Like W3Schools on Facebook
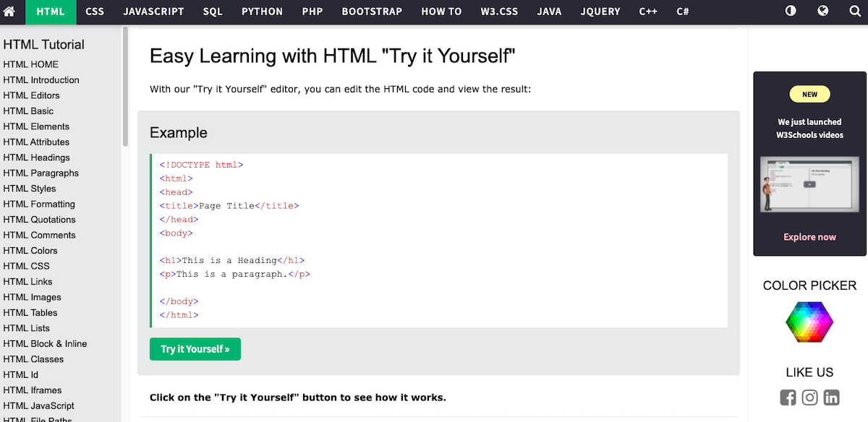868x422 pixels. click(x=788, y=397)
